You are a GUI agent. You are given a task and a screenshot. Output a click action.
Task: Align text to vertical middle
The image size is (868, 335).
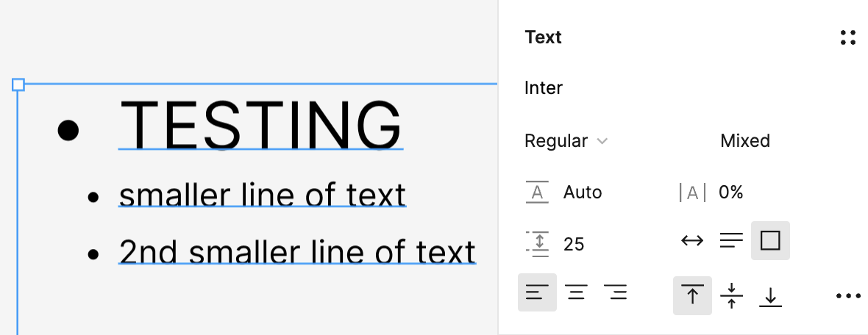pos(731,296)
